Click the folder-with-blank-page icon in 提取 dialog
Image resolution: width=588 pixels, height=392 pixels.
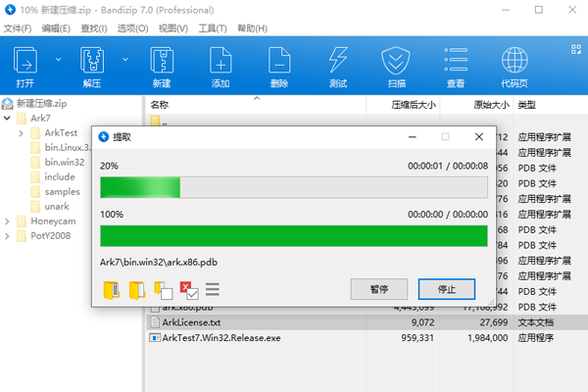(x=164, y=290)
